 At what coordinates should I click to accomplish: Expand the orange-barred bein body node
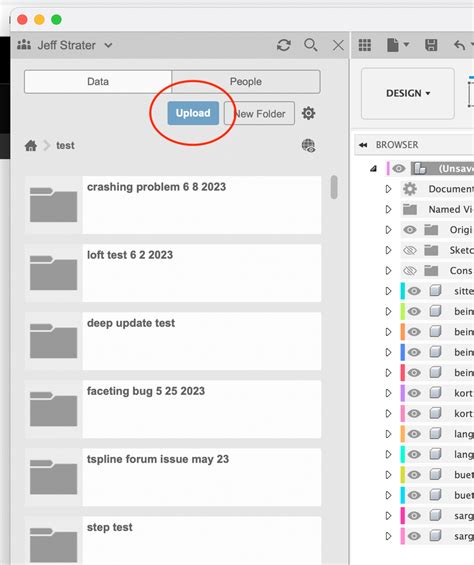pos(388,332)
